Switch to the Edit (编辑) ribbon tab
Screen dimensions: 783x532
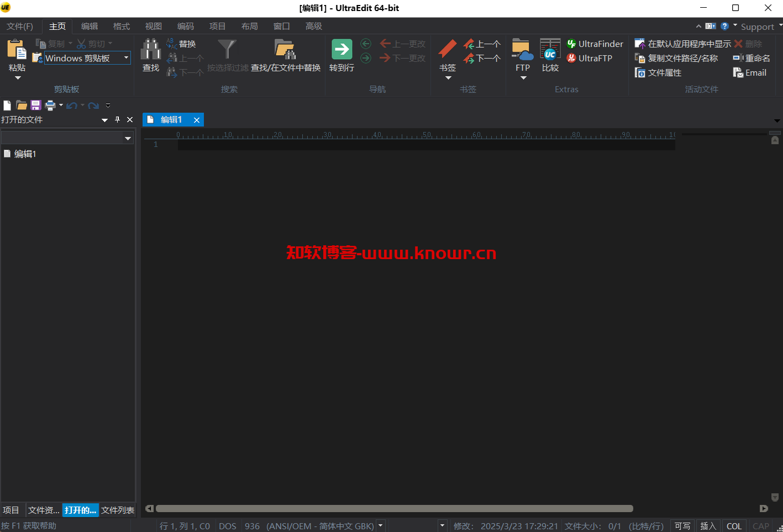[x=89, y=26]
